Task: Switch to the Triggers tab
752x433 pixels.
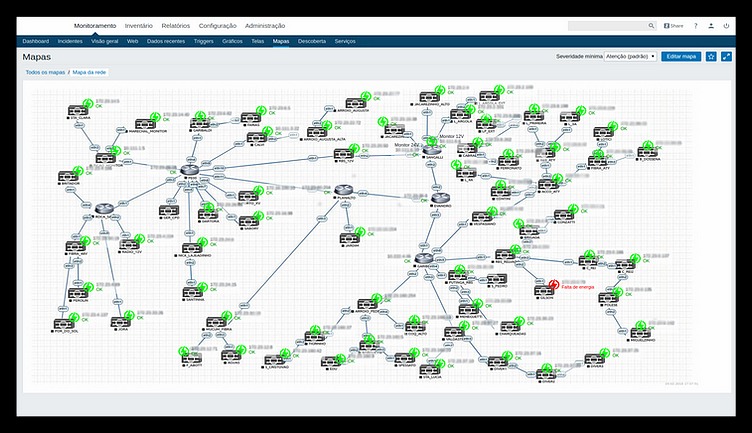Action: [x=204, y=42]
